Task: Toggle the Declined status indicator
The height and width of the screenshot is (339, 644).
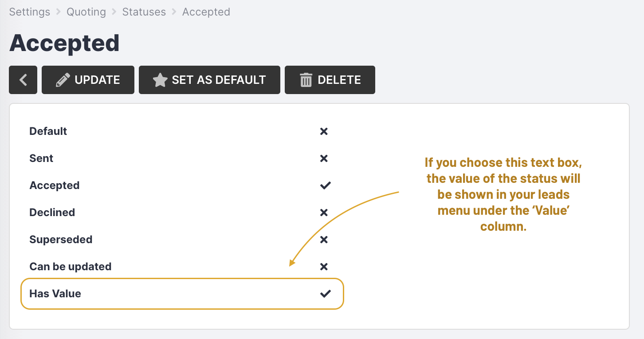Action: tap(324, 212)
